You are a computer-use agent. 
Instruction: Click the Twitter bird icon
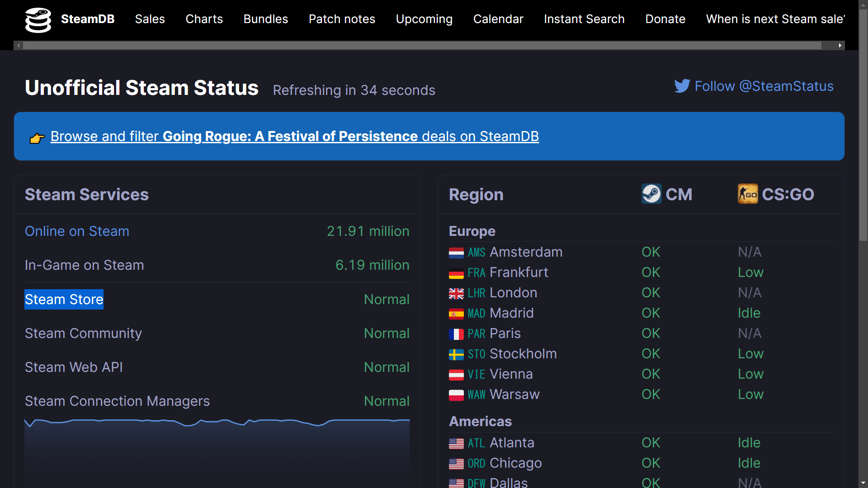pyautogui.click(x=682, y=86)
